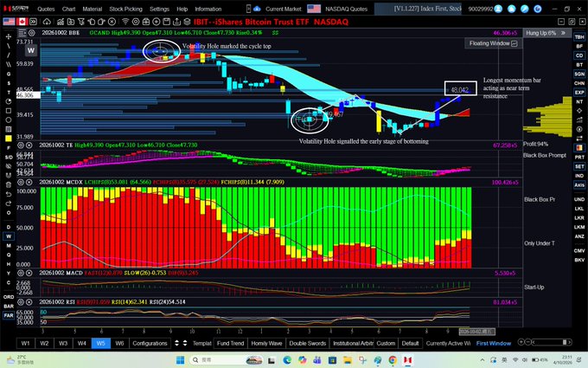Open the Chart menu

tap(68, 9)
